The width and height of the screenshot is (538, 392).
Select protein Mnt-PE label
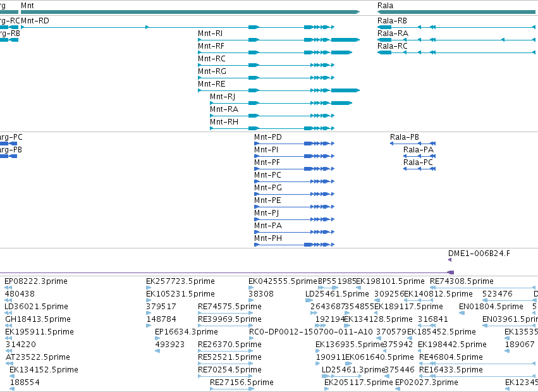click(x=267, y=200)
